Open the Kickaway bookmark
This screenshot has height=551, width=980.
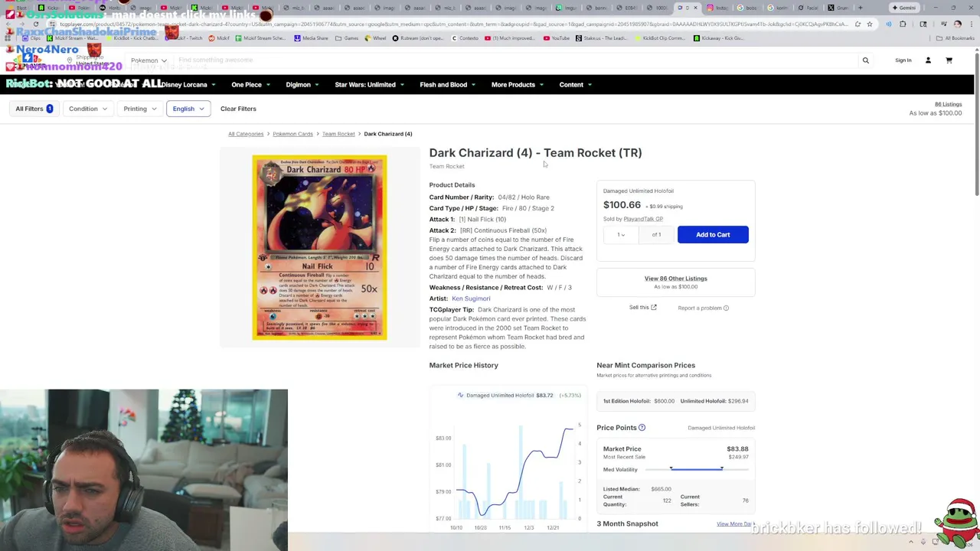pos(720,37)
